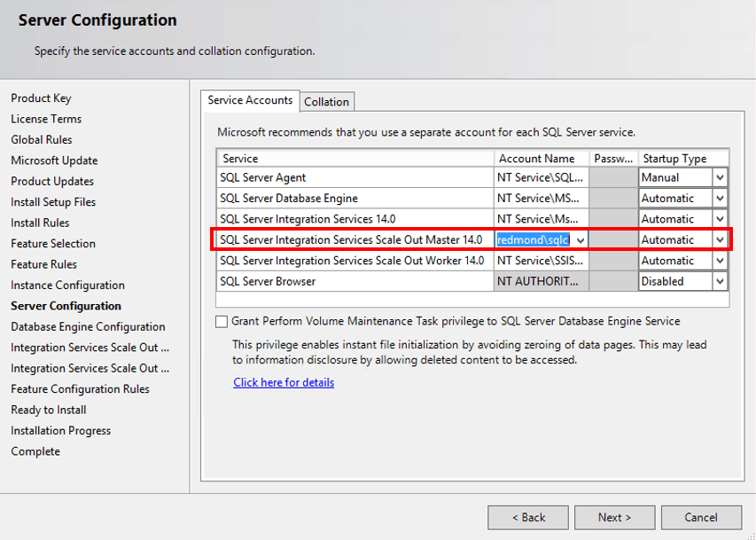Click License Terms step in sidebar
The height and width of the screenshot is (540, 756).
point(46,119)
